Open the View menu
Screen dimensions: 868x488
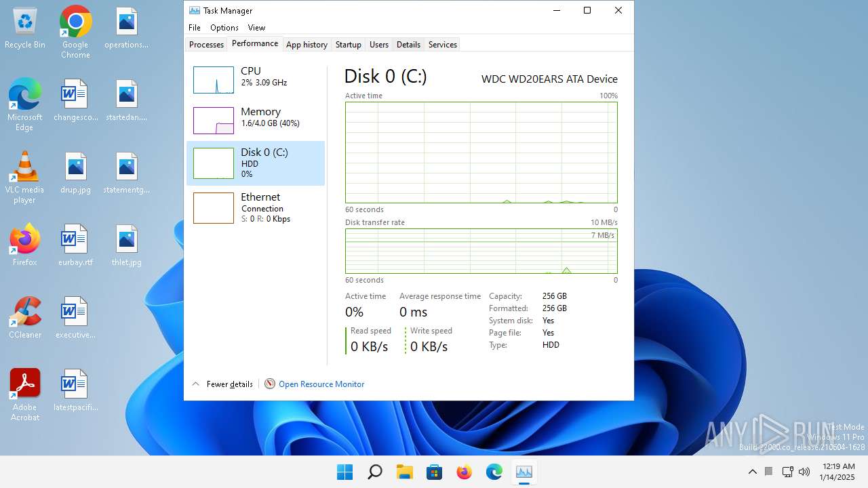(x=256, y=28)
